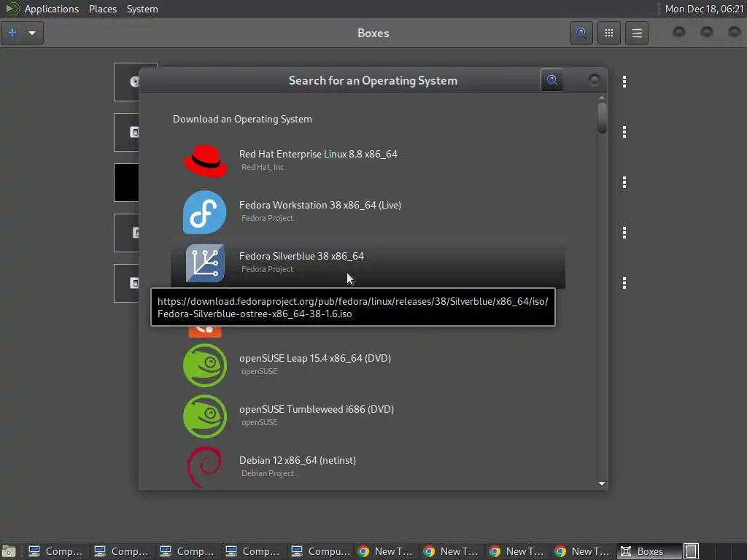Screen dimensions: 747x560
Task: Switch to fifth Computer window taskbar entry
Action: [x=321, y=551]
